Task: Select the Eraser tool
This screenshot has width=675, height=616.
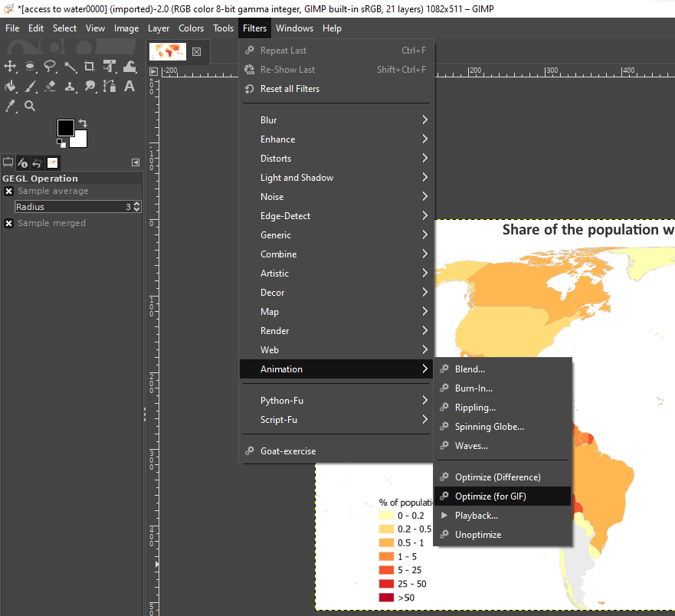Action: (x=49, y=86)
